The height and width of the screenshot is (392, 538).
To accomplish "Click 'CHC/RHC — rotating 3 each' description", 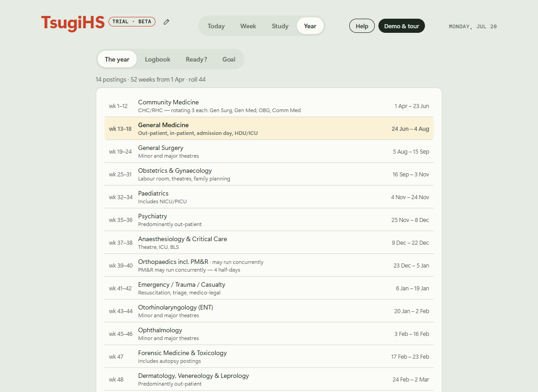I will [219, 110].
